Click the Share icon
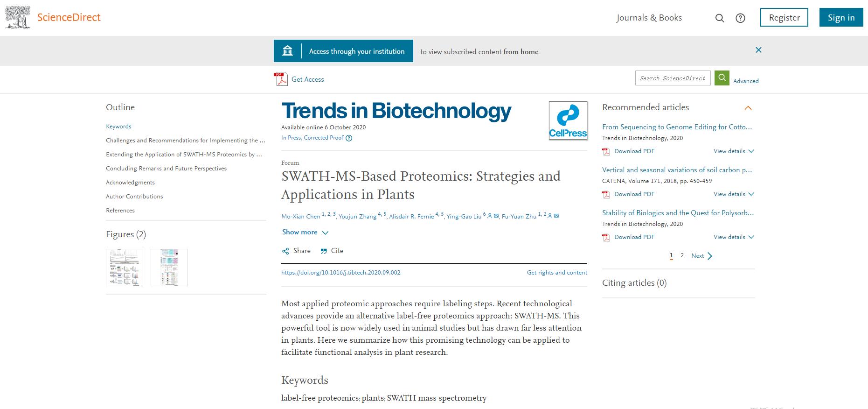The width and height of the screenshot is (868, 409). pyautogui.click(x=285, y=251)
